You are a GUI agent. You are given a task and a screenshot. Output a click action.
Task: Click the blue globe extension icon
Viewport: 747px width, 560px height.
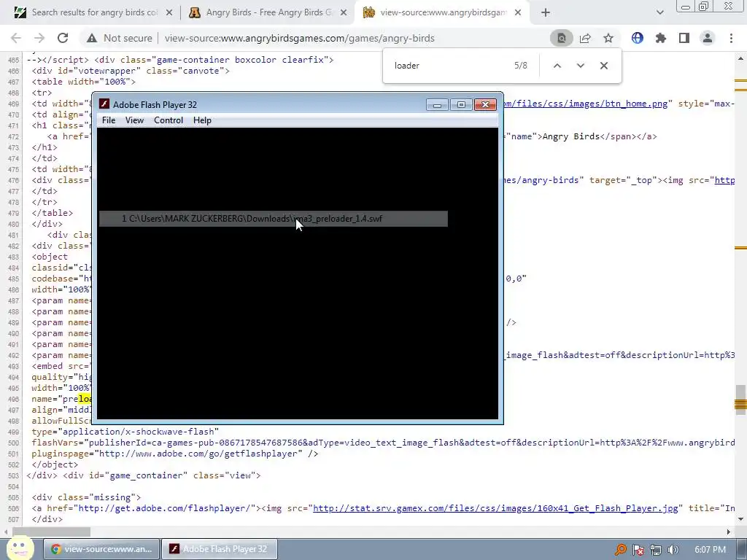(638, 38)
